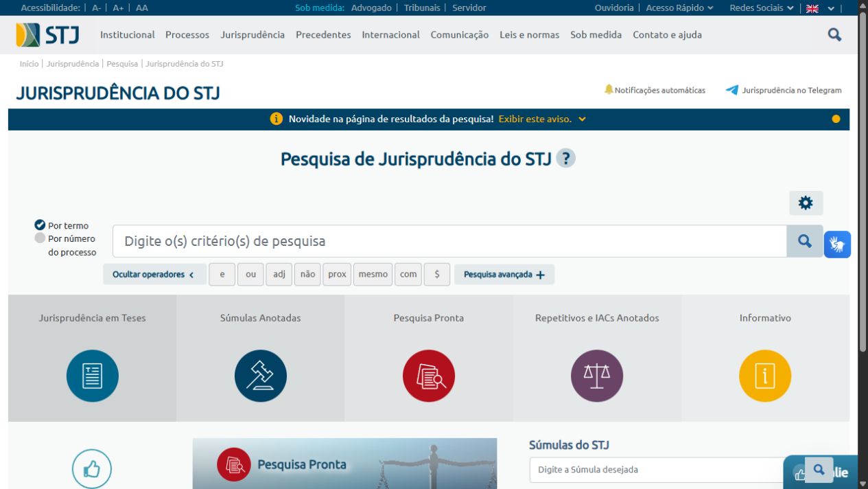This screenshot has height=489, width=868.
Task: Click the notification bell icon
Action: tap(609, 89)
